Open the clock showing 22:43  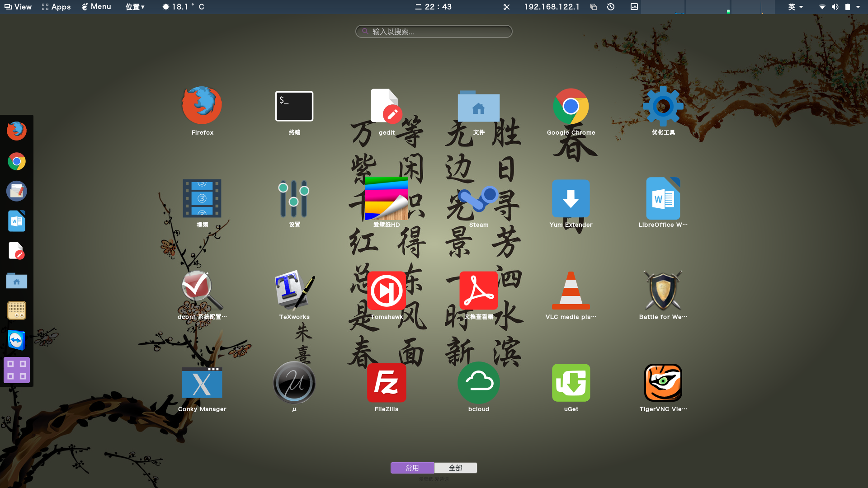(x=434, y=7)
